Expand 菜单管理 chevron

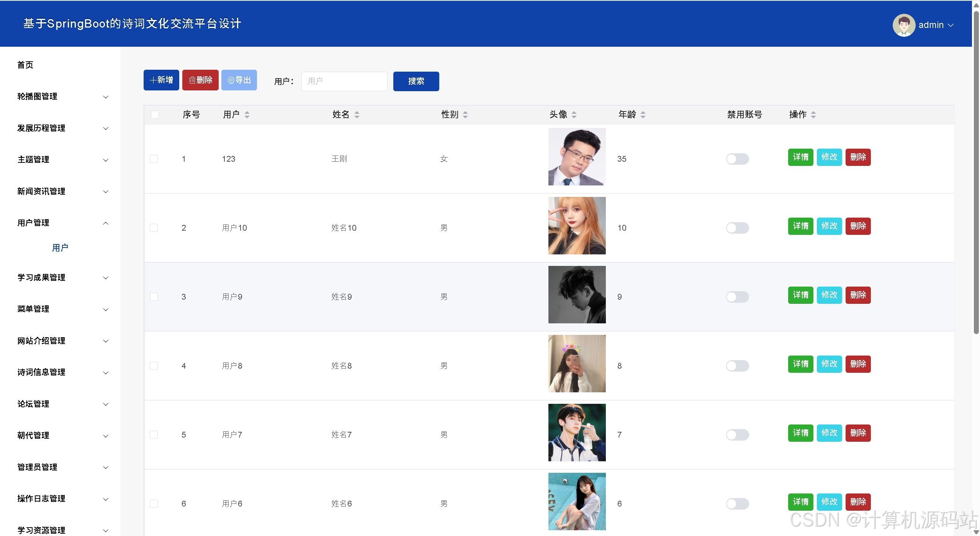click(106, 310)
